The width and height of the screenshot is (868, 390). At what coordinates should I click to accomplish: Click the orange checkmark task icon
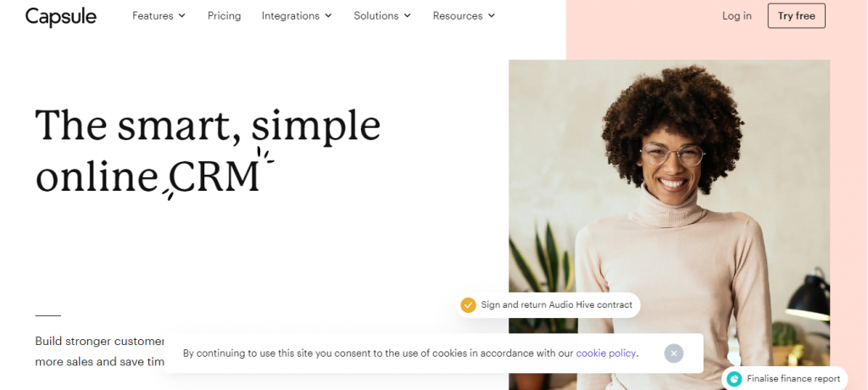[x=468, y=304]
